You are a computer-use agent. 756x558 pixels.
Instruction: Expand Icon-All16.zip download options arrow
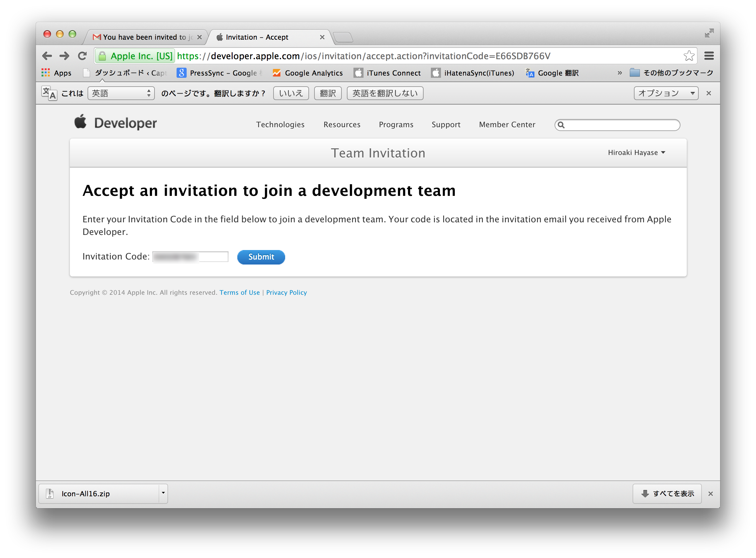tap(163, 493)
